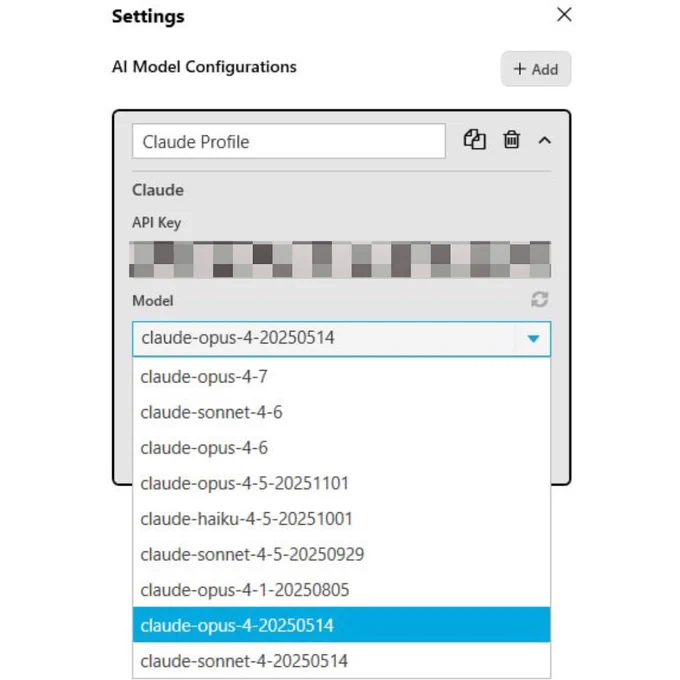This screenshot has height=680, width=680.
Task: Select highlighted claude-opus-4-20250514 option
Action: click(341, 625)
